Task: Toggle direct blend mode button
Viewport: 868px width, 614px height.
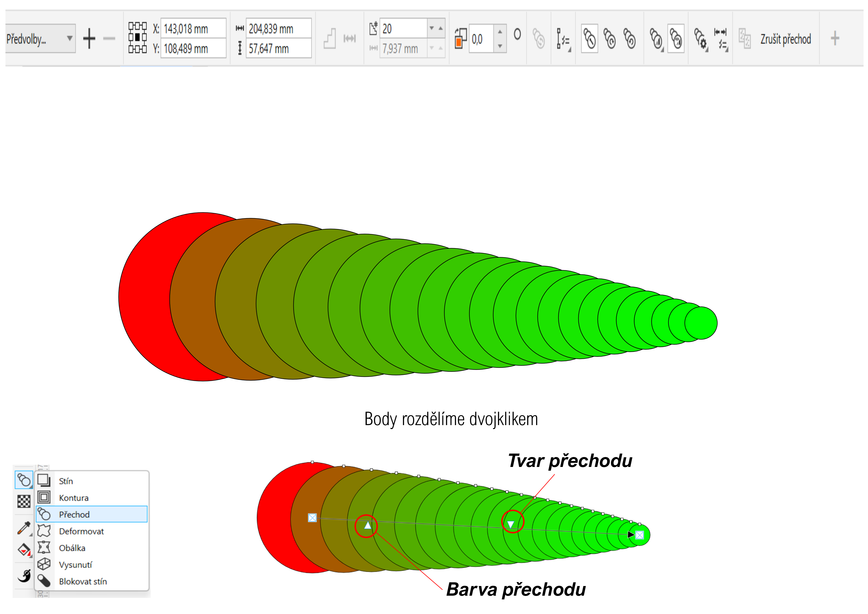Action: (589, 39)
